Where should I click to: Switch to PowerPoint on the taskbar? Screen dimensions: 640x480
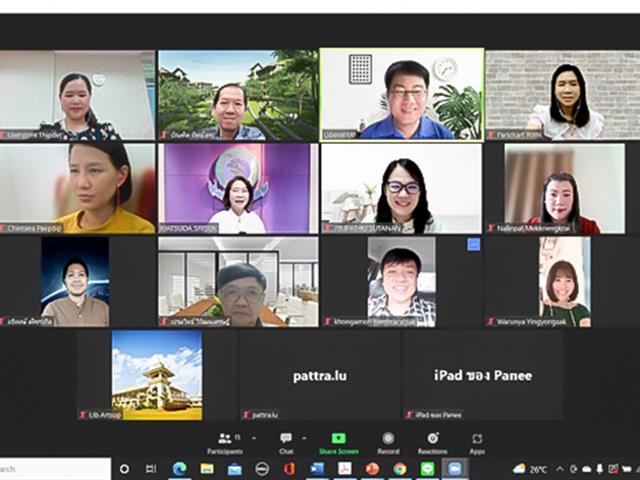[372, 469]
